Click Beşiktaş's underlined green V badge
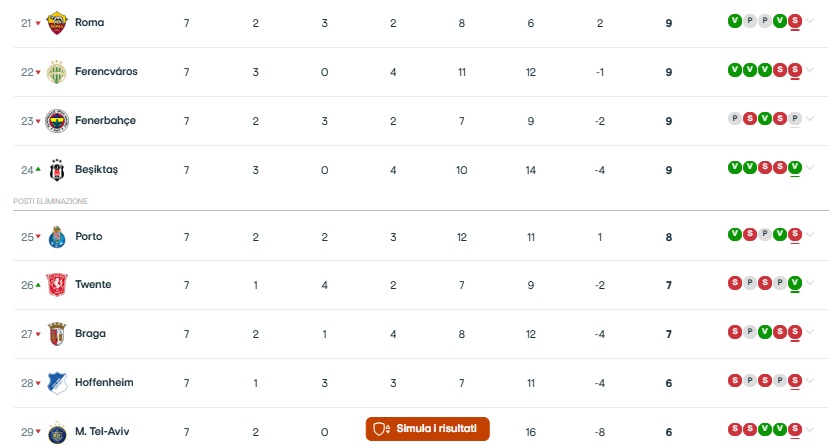Screen dimensions: 829x446 click(795, 168)
